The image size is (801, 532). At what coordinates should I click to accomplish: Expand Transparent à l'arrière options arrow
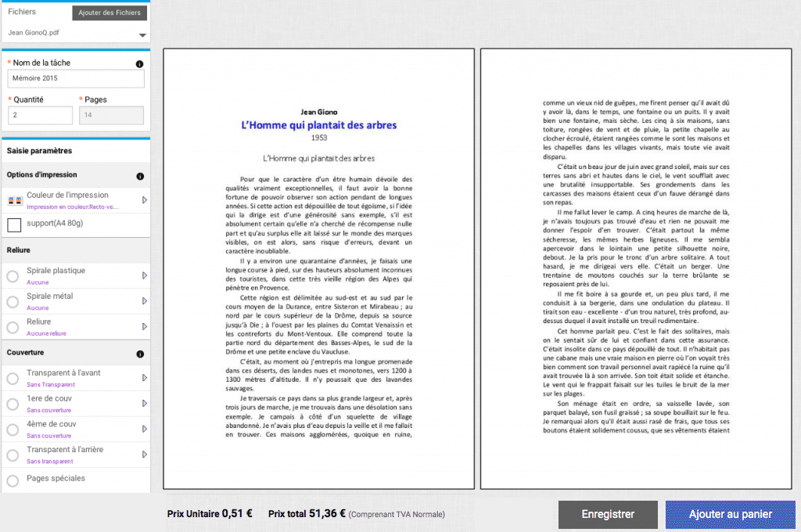pyautogui.click(x=145, y=455)
